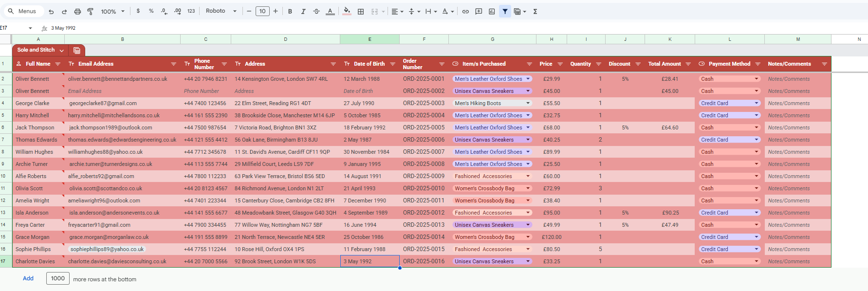Click the table grid icon beside Sole and Stitch
The width and height of the screenshot is (868, 291).
tap(77, 50)
